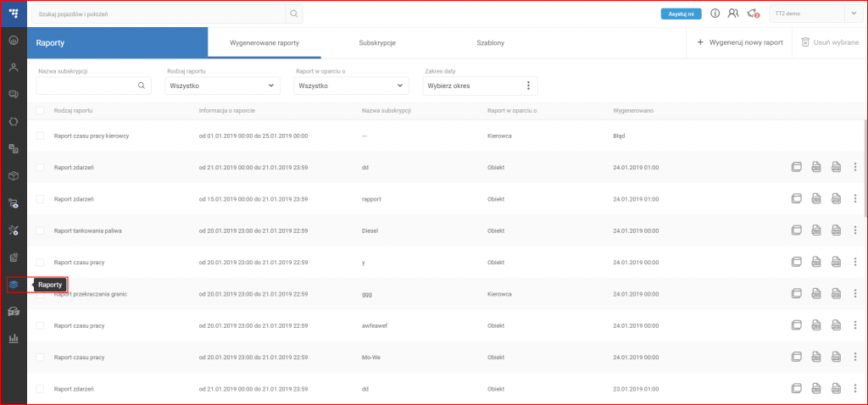This screenshot has height=405, width=868.
Task: Click the app logo at the top of the sidebar
Action: click(14, 14)
